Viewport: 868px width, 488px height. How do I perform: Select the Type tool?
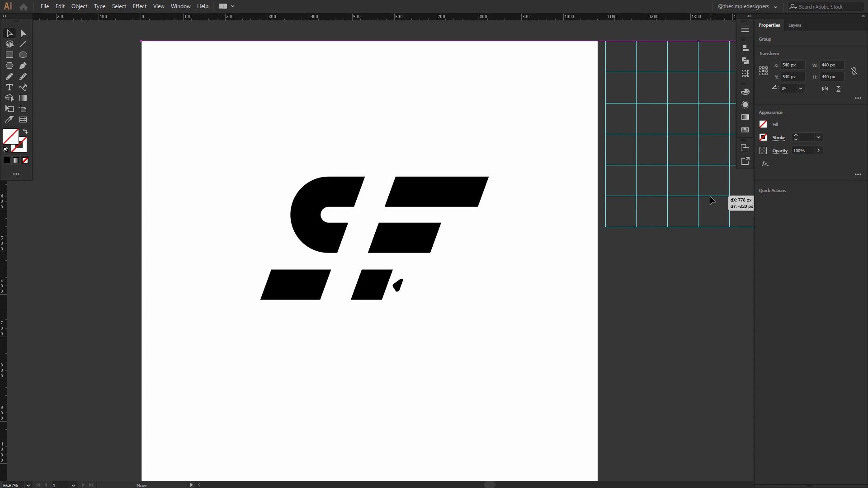(x=9, y=87)
